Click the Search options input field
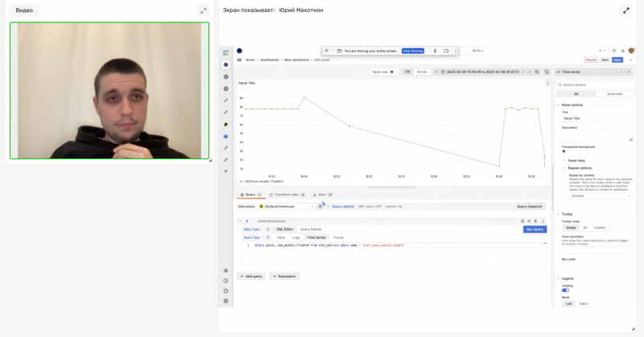The height and width of the screenshot is (337, 644). point(596,84)
